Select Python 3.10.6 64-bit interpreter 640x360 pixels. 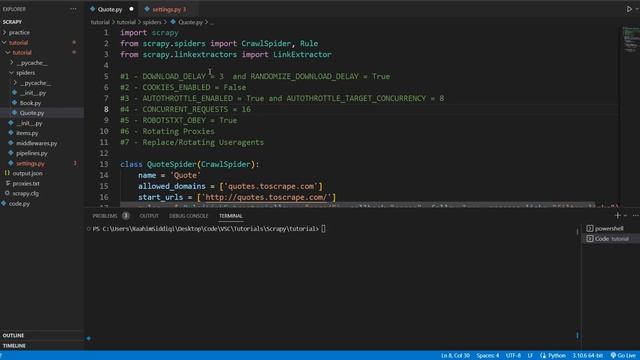587,356
